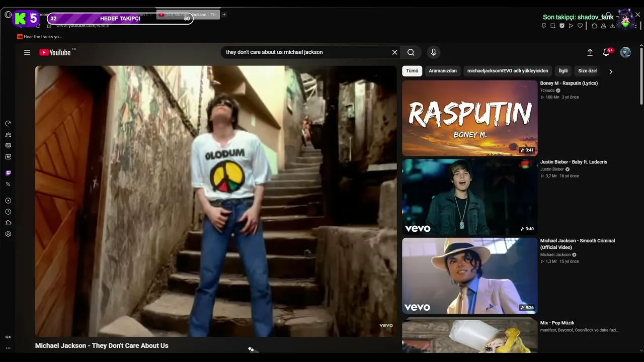This screenshot has height=362, width=644.
Task: Submit search with the magnifier button
Action: (411, 52)
